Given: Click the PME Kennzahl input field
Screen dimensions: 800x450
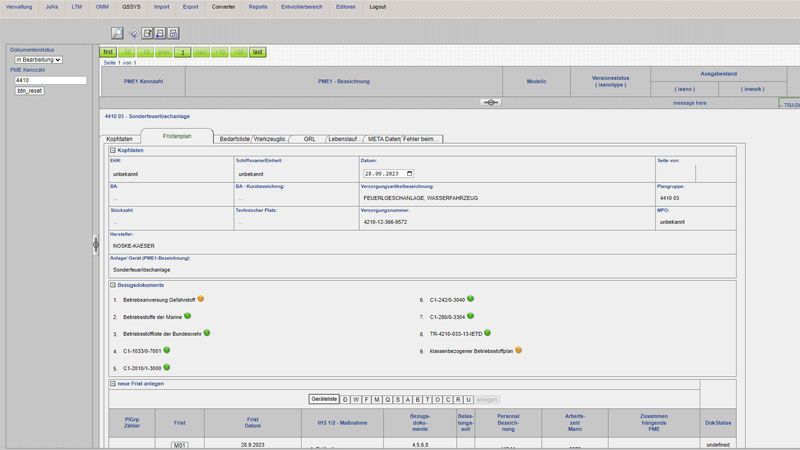Looking at the screenshot, I should coord(49,80).
